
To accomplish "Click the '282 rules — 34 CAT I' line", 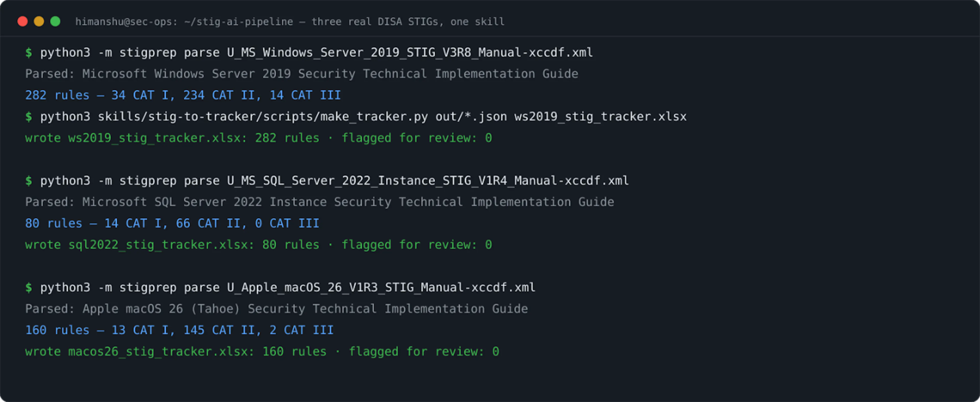I will 183,95.
